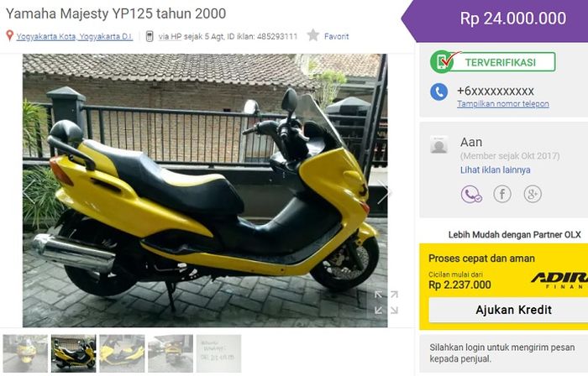Click the Facebook share icon
The width and height of the screenshot is (588, 376).
[502, 194]
